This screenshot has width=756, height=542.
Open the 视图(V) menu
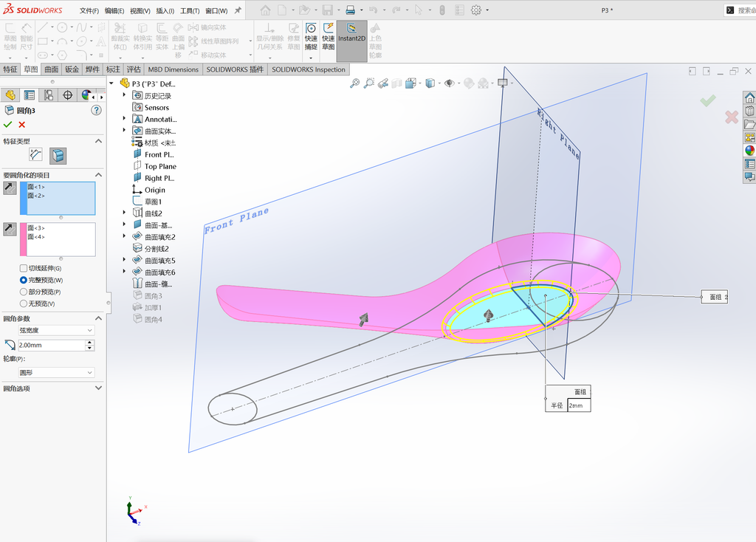click(140, 10)
